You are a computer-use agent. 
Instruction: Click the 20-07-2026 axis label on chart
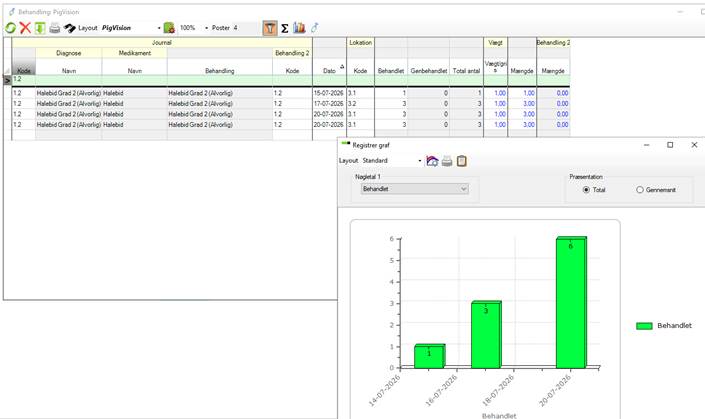pos(555,390)
